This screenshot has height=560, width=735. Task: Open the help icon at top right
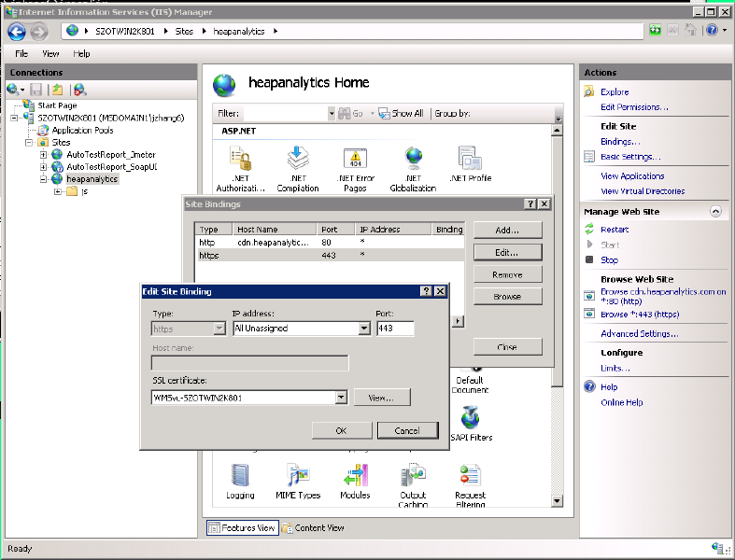712,31
